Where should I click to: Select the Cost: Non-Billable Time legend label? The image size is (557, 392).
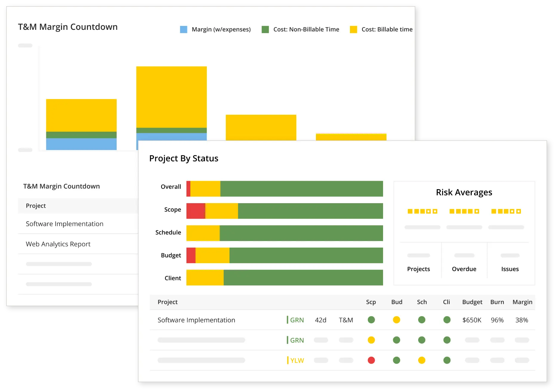click(x=306, y=30)
